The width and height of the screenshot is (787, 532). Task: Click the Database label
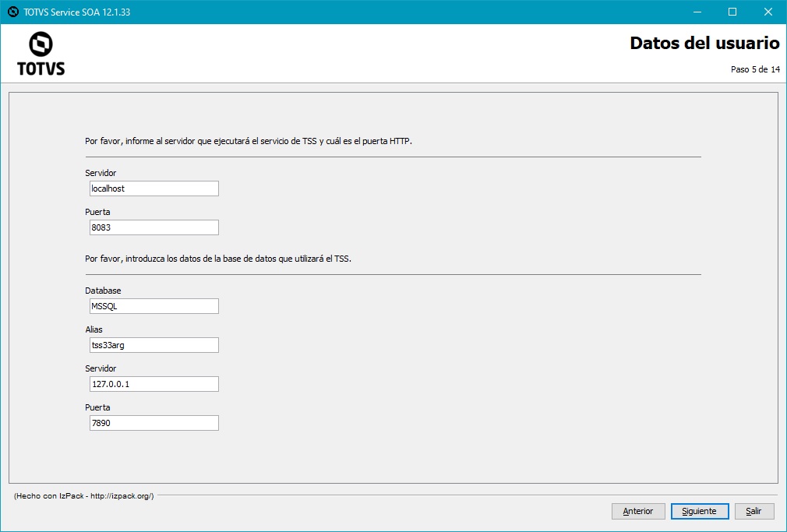103,291
